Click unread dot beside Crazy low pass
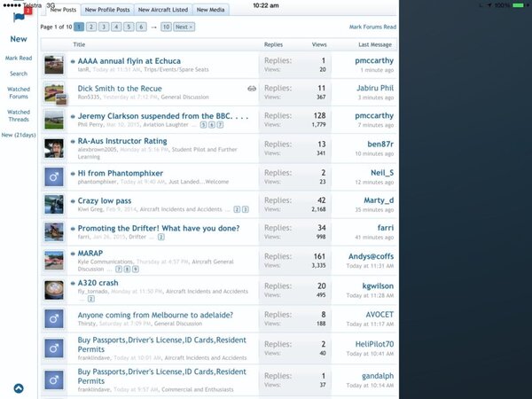This screenshot has width=532, height=399. [73, 202]
